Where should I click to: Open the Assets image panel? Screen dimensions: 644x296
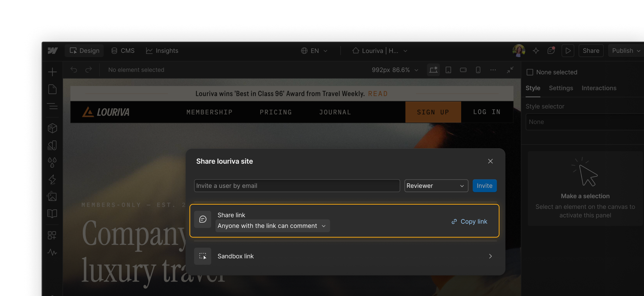[x=52, y=197]
